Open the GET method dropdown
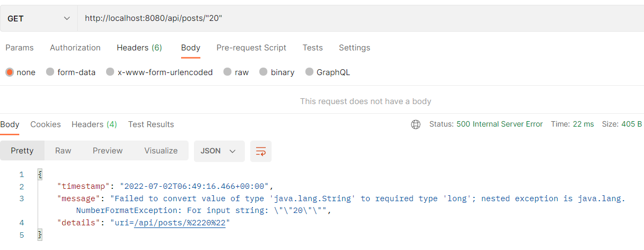644x250 pixels. tap(39, 18)
